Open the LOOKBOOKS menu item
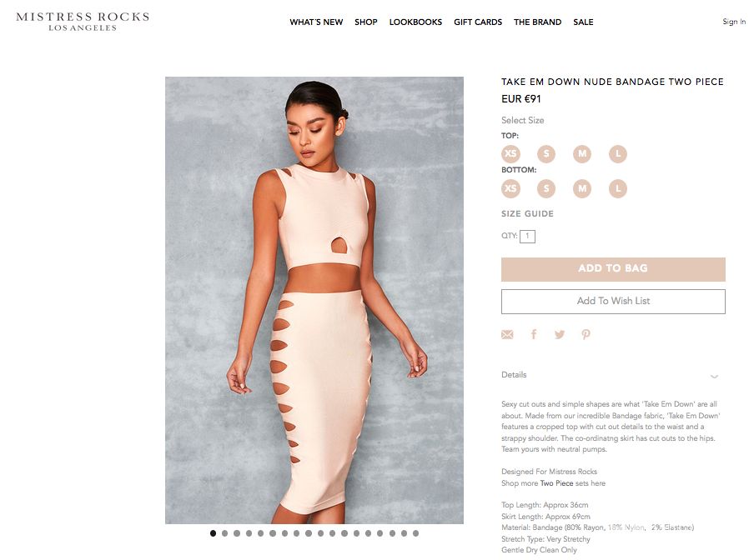The image size is (749, 560). [x=415, y=22]
